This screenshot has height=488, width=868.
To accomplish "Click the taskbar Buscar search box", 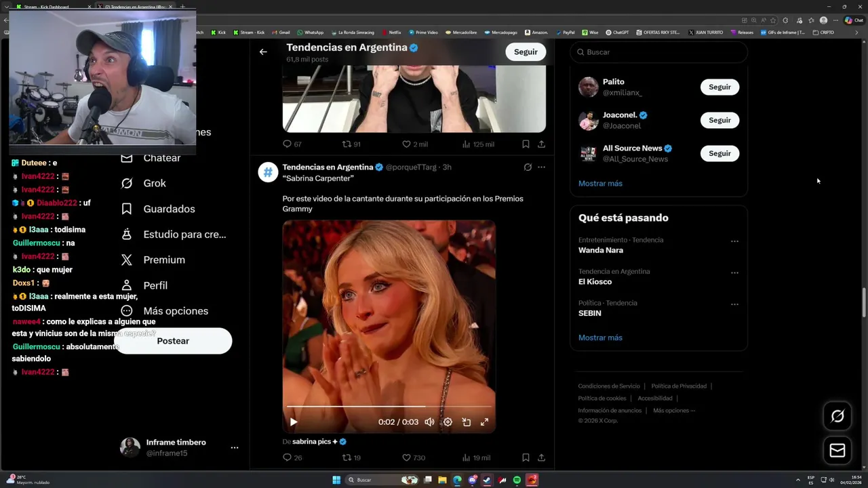I will [x=382, y=480].
